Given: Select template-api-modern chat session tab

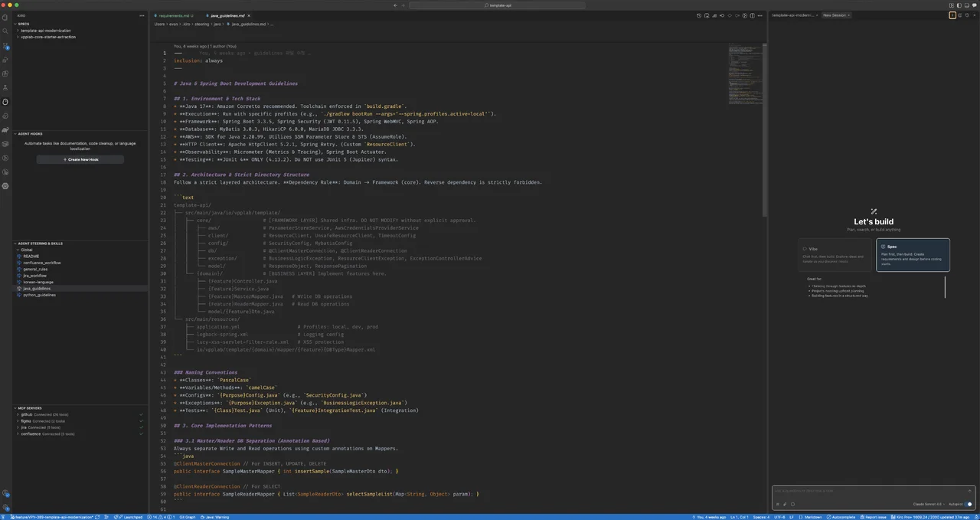Looking at the screenshot, I should point(792,15).
